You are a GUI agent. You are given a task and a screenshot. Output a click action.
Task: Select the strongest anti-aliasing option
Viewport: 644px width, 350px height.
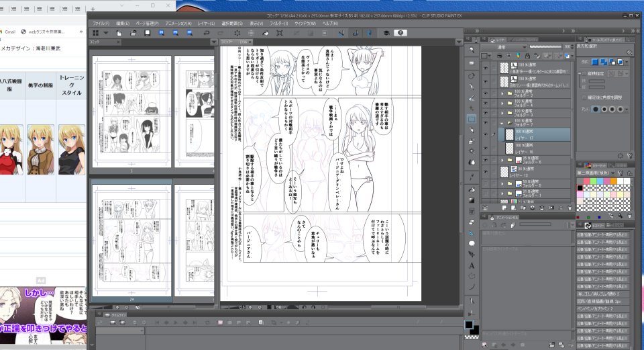click(x=620, y=109)
